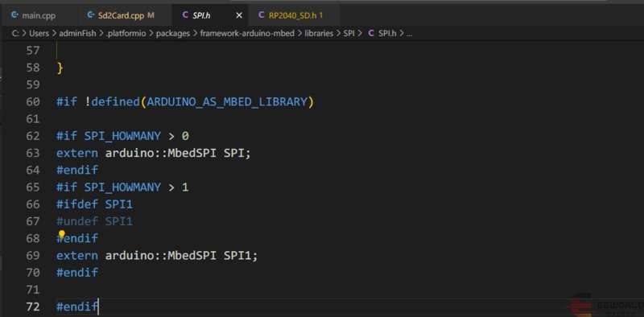
Task: Click the ARDUINO_AS_MBED_LIBRARY macro text
Action: [227, 102]
